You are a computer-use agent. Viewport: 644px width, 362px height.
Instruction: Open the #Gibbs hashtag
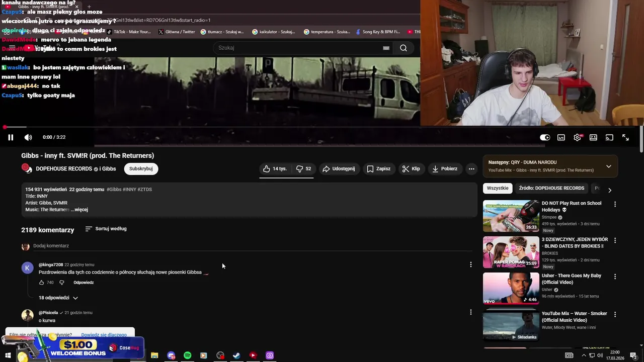point(114,190)
